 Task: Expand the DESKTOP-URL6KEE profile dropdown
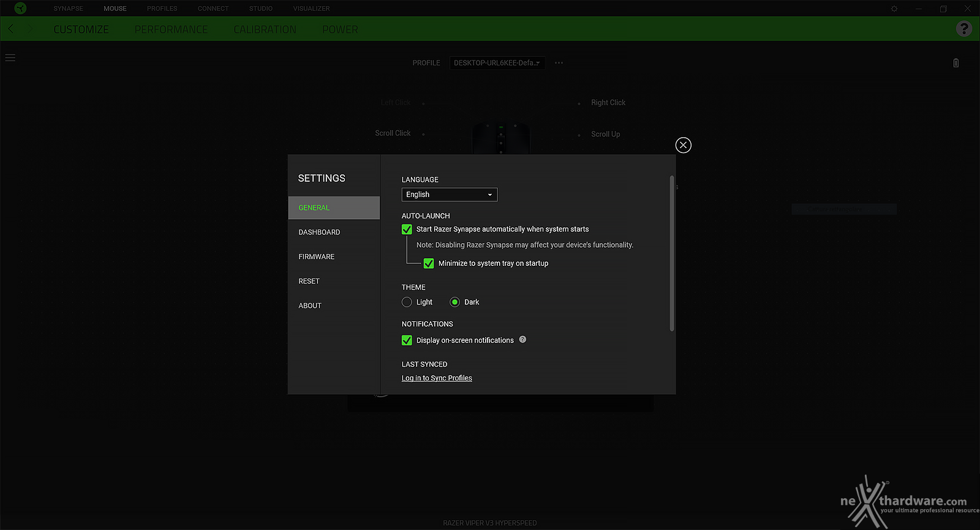[x=497, y=63]
